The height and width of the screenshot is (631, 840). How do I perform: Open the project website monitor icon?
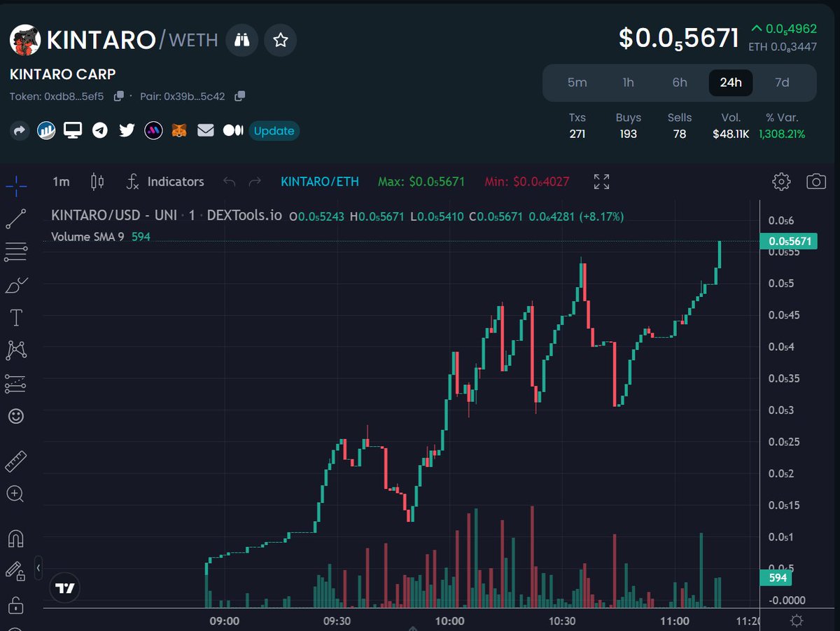[x=73, y=130]
